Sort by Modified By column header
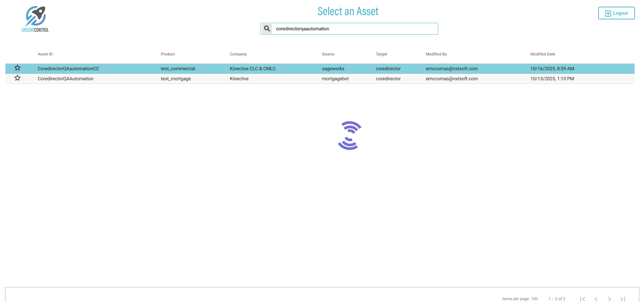 tap(436, 54)
